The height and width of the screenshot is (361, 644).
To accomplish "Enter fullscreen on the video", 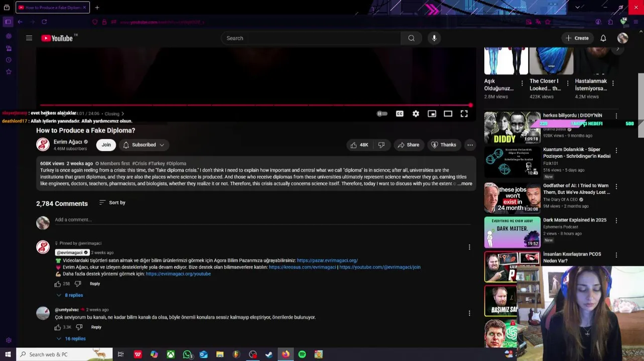I will (x=464, y=114).
